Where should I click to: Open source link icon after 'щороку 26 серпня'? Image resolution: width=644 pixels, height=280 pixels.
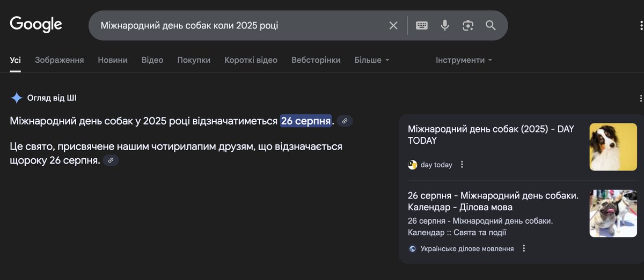click(111, 160)
